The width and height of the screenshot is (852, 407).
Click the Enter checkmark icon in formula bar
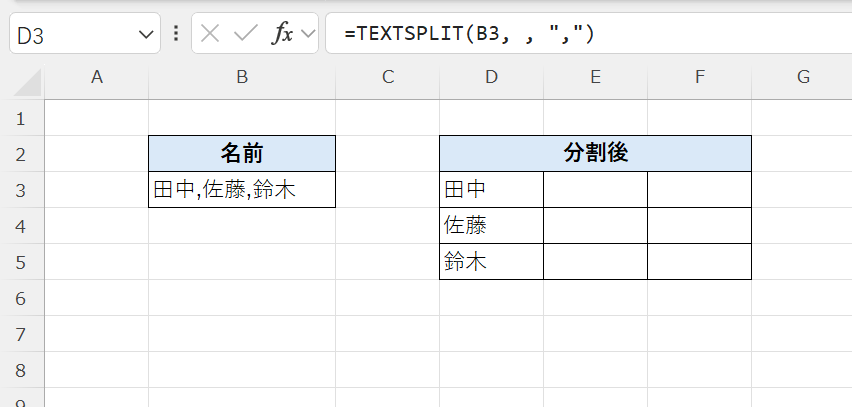tap(245, 33)
